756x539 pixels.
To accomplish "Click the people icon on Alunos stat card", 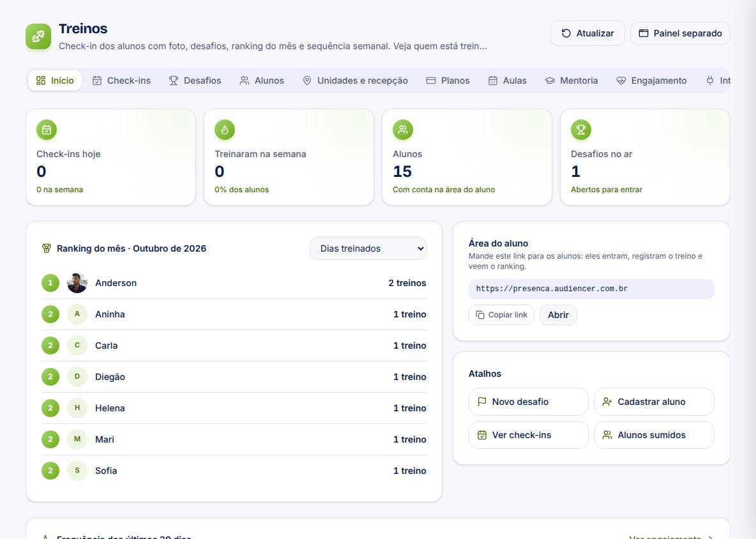I will 403,130.
